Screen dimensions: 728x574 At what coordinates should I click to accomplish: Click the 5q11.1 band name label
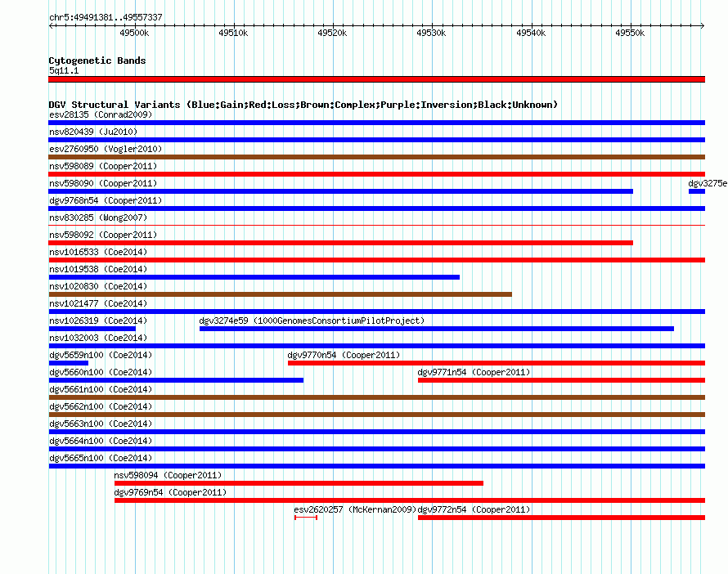point(64,70)
